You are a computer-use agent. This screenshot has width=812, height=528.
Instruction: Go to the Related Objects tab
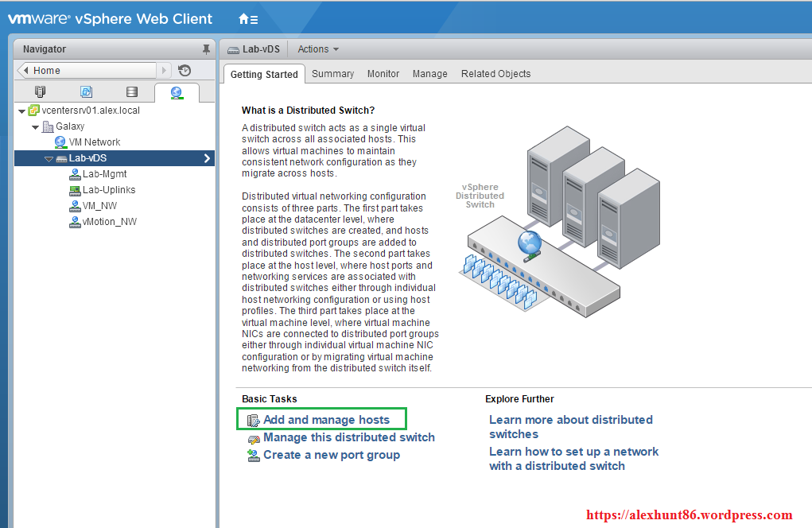(495, 74)
